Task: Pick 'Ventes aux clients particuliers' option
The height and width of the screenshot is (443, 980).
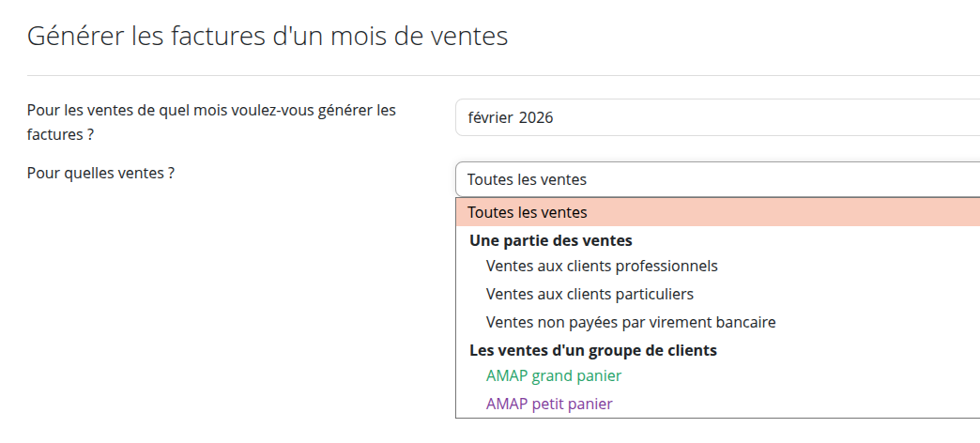Action: pyautogui.click(x=590, y=294)
